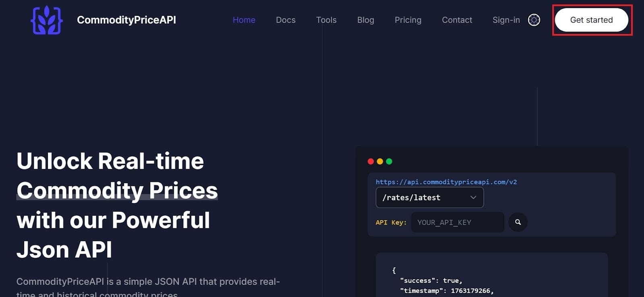Screen dimensions: 644x297
Task: Open the Pricing page
Action: click(x=408, y=20)
